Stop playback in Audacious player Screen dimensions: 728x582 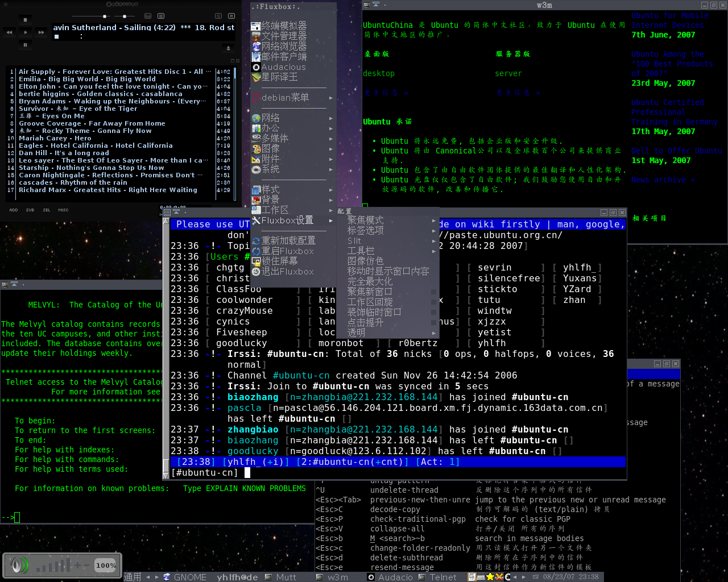25,20
